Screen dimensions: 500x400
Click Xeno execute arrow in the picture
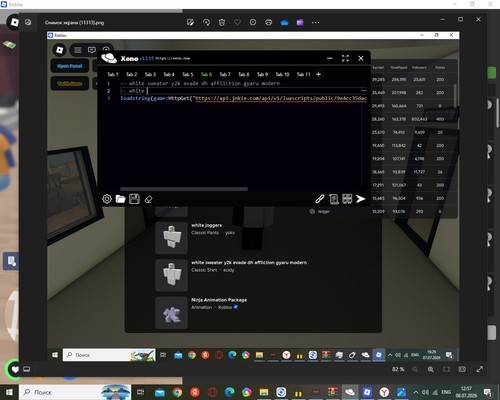(361, 199)
